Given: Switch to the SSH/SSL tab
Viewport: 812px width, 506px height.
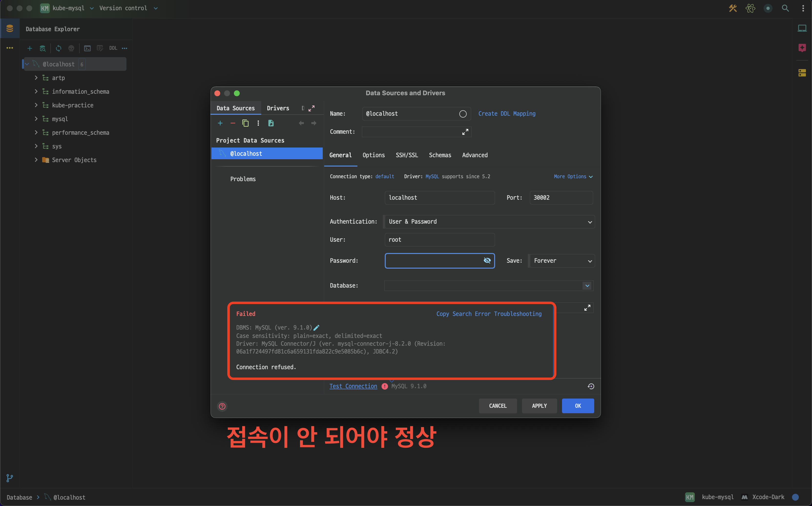Looking at the screenshot, I should pos(406,155).
